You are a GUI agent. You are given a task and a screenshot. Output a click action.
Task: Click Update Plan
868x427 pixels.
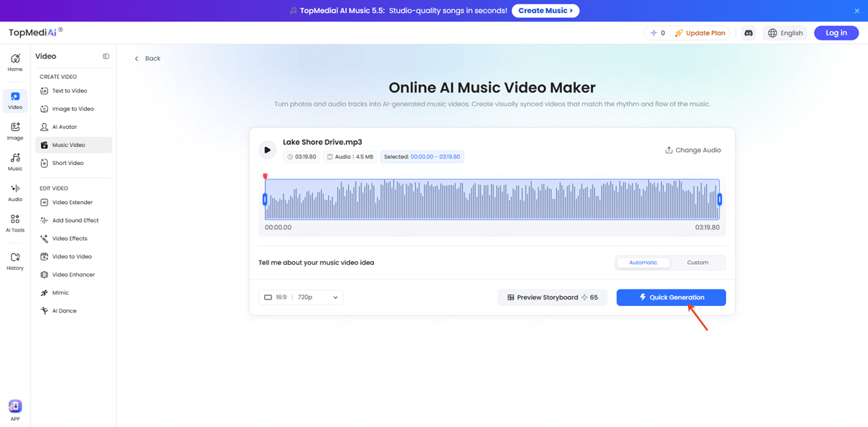tap(700, 33)
